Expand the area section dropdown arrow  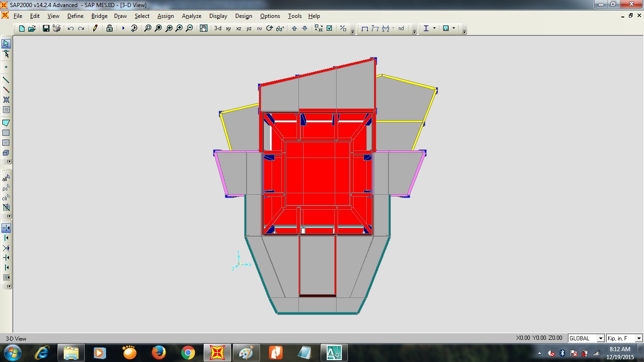(454, 28)
